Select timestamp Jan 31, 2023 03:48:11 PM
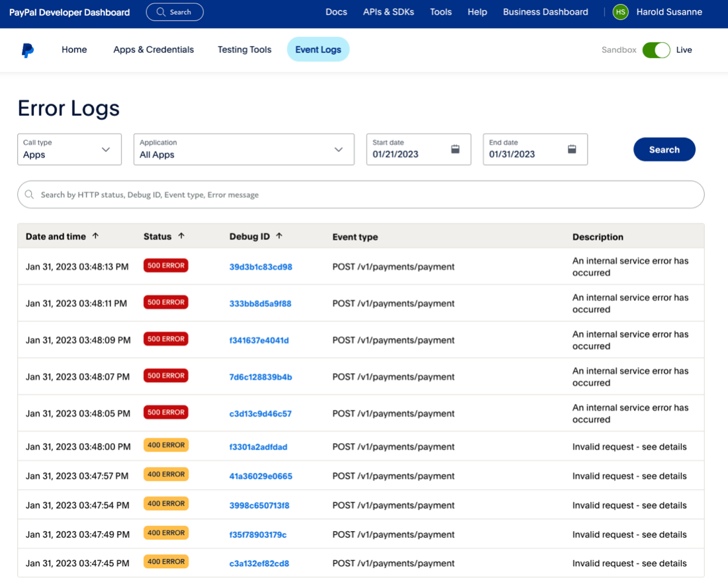 (x=76, y=304)
